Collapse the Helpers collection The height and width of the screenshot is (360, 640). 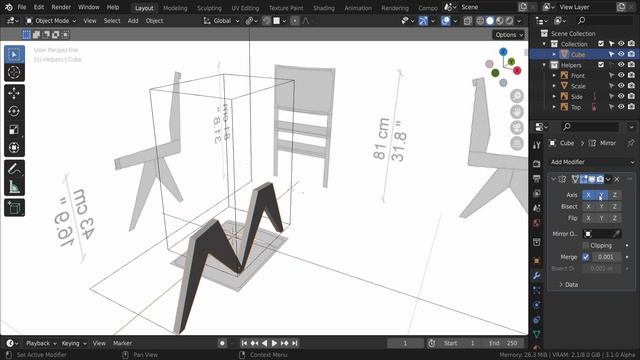point(544,65)
